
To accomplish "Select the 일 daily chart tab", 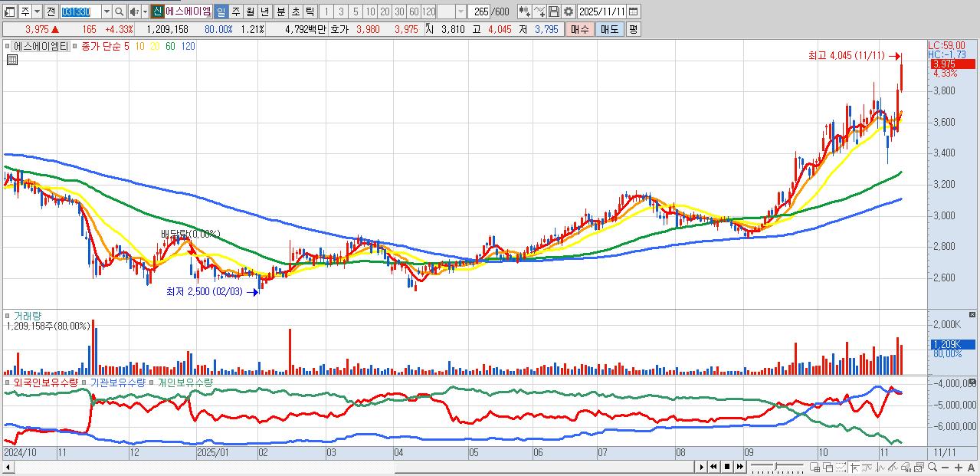I will pyautogui.click(x=221, y=12).
